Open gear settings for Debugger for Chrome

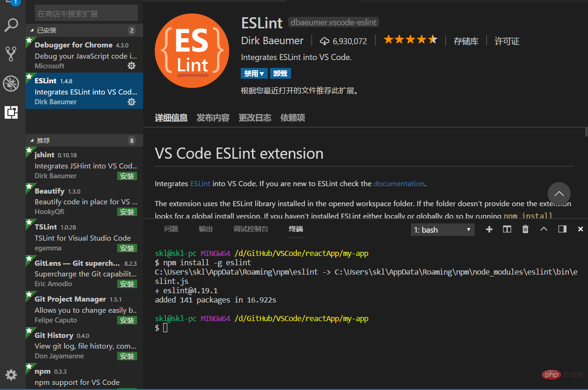click(132, 66)
